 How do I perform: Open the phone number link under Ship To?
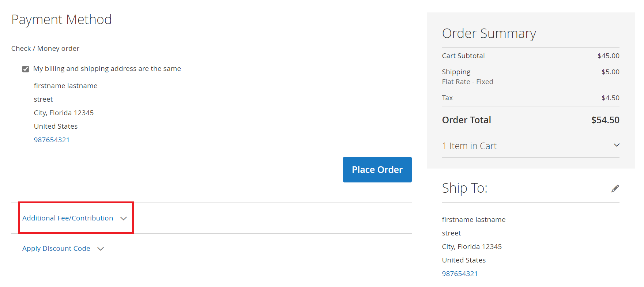click(x=460, y=274)
